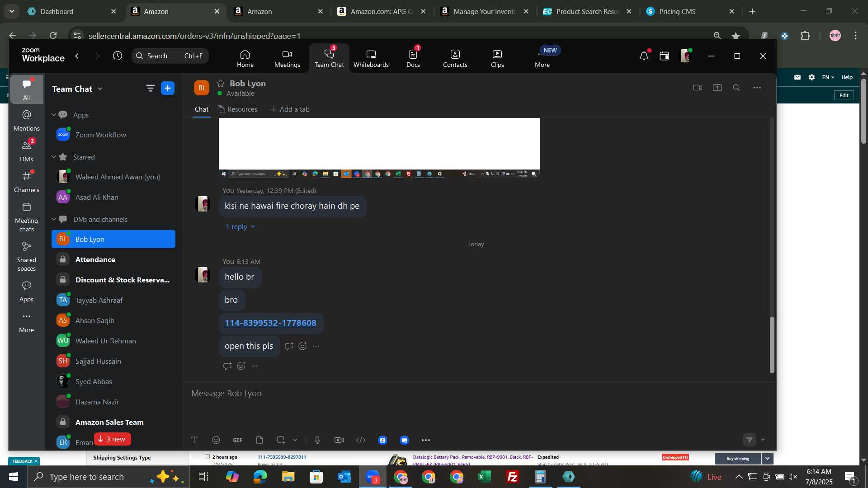Open the GIF picker
Image resolution: width=868 pixels, height=488 pixels.
click(x=238, y=440)
